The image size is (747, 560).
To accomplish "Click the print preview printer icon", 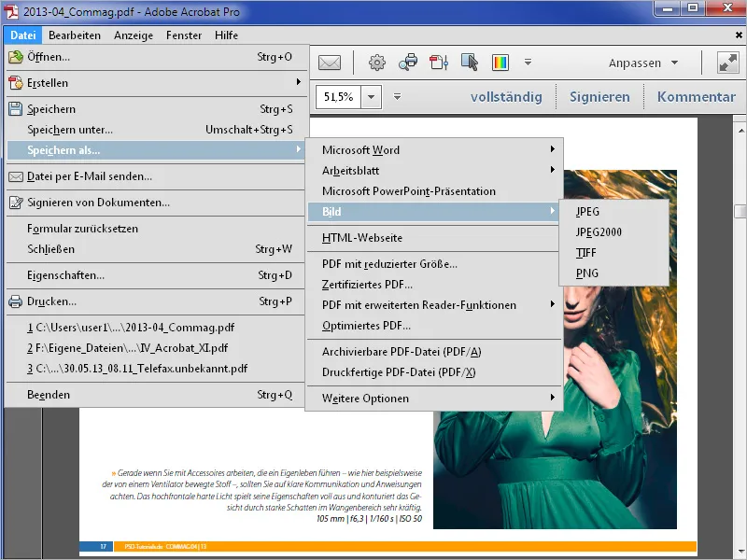I will [x=408, y=63].
